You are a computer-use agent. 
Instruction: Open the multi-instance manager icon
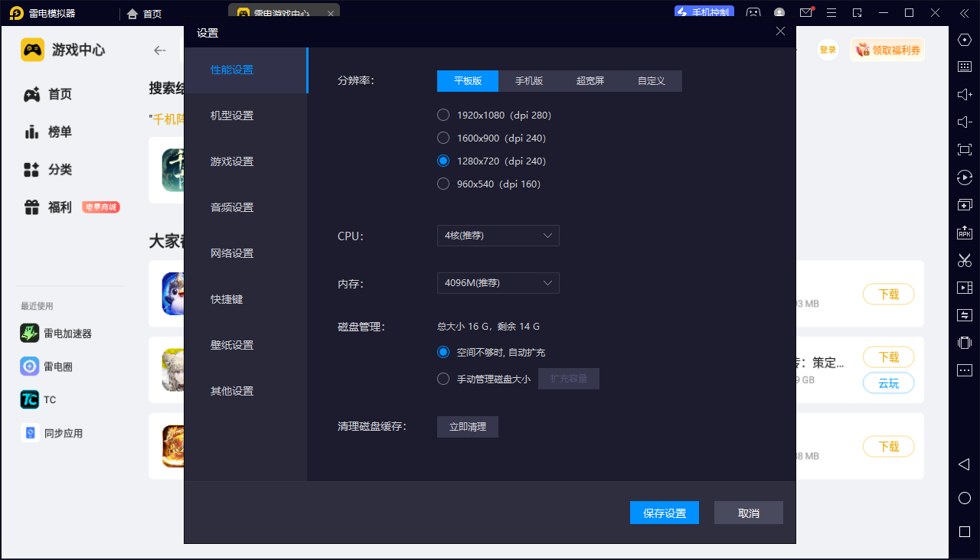[x=965, y=205]
